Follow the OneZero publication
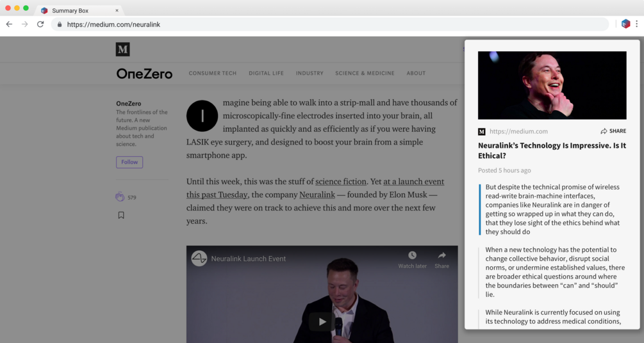 click(129, 162)
